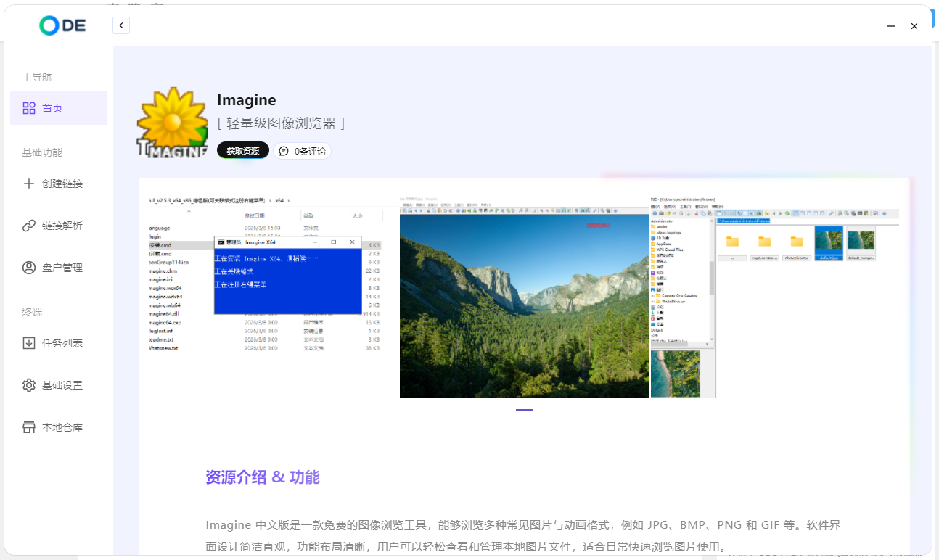
Task: Go to 盘户管理
Action: point(59,268)
